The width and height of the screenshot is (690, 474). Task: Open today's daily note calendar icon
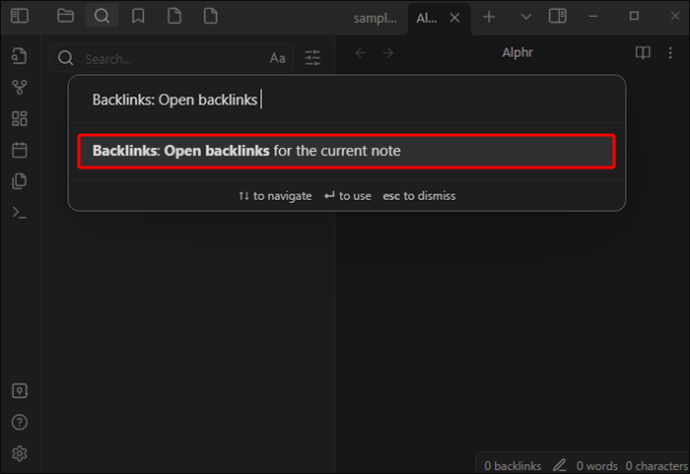pos(19,150)
